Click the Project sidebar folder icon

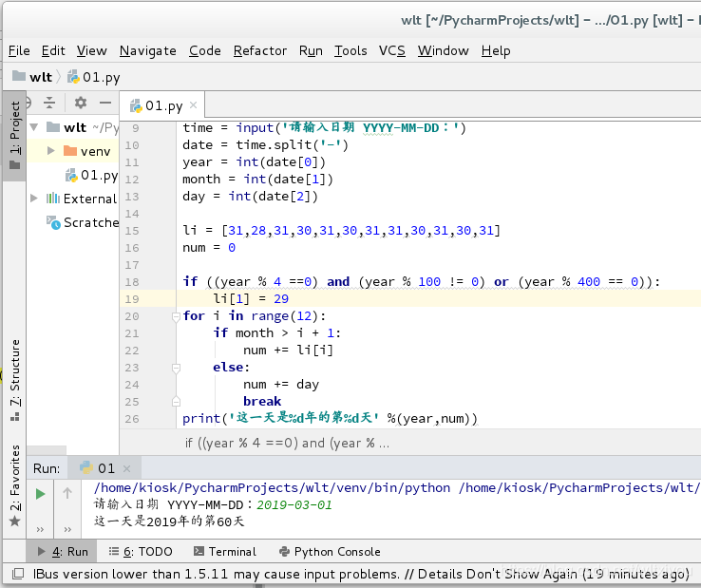[x=15, y=165]
